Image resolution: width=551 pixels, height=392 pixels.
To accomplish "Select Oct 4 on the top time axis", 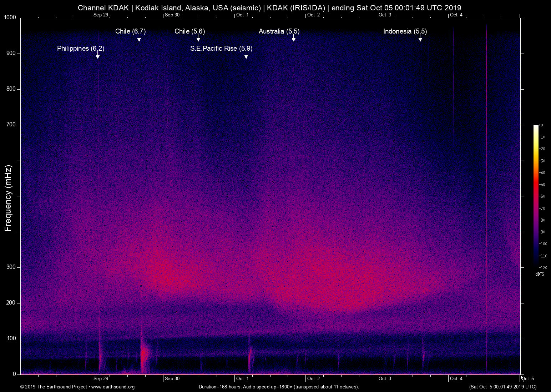I will 456,15.
